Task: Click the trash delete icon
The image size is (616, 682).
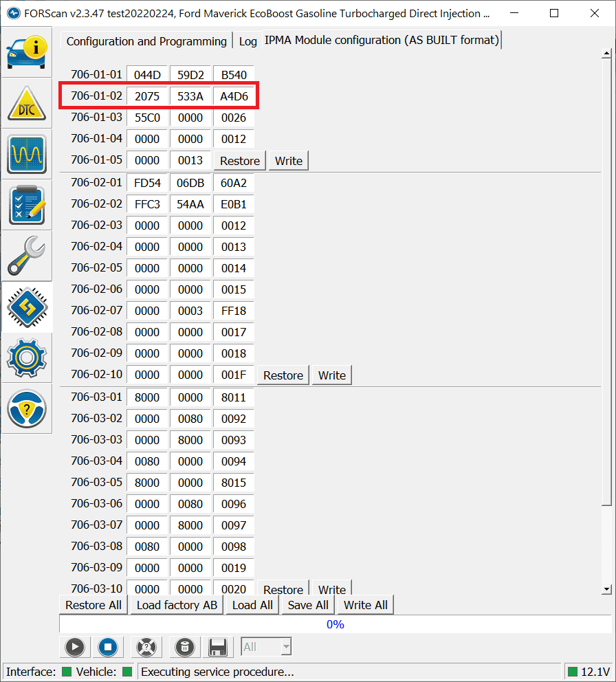Action: [x=184, y=647]
